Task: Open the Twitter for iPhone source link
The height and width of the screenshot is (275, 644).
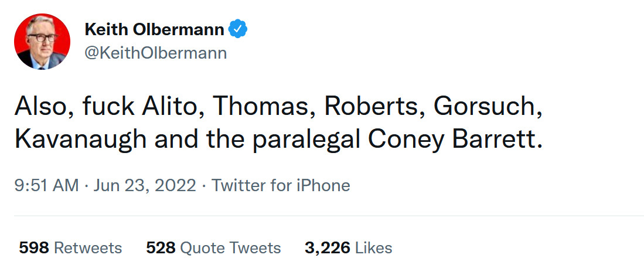Action: coord(281,186)
